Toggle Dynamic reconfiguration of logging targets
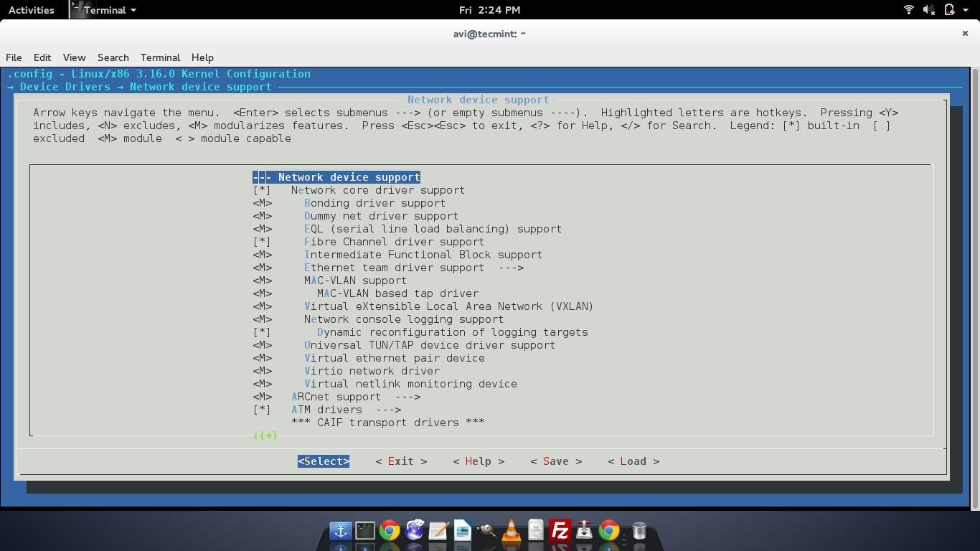 pos(452,332)
